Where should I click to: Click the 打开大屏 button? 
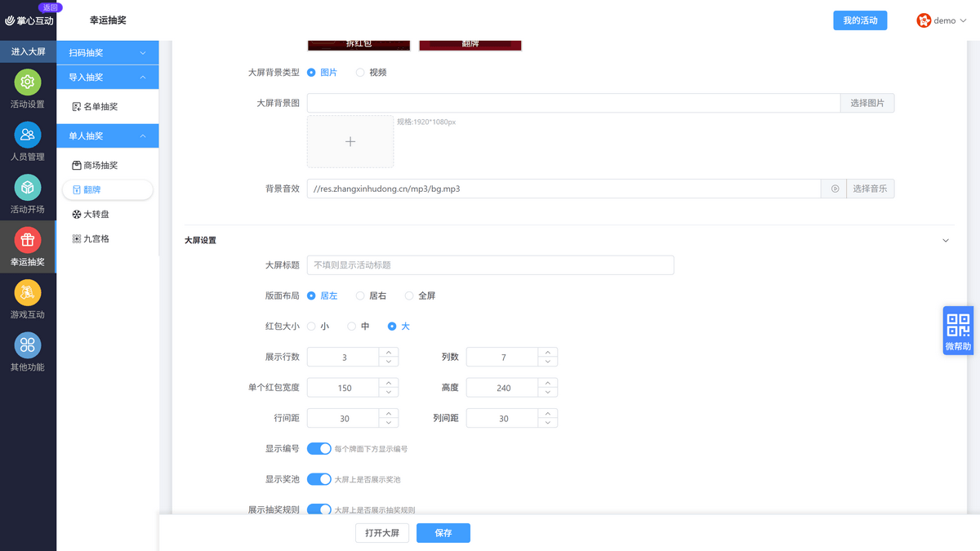point(382,533)
